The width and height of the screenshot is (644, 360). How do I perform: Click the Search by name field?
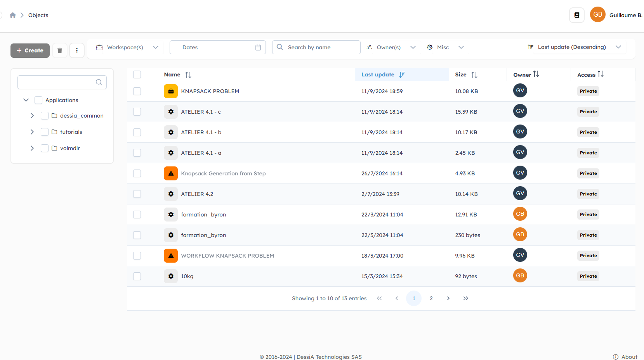pyautogui.click(x=321, y=47)
